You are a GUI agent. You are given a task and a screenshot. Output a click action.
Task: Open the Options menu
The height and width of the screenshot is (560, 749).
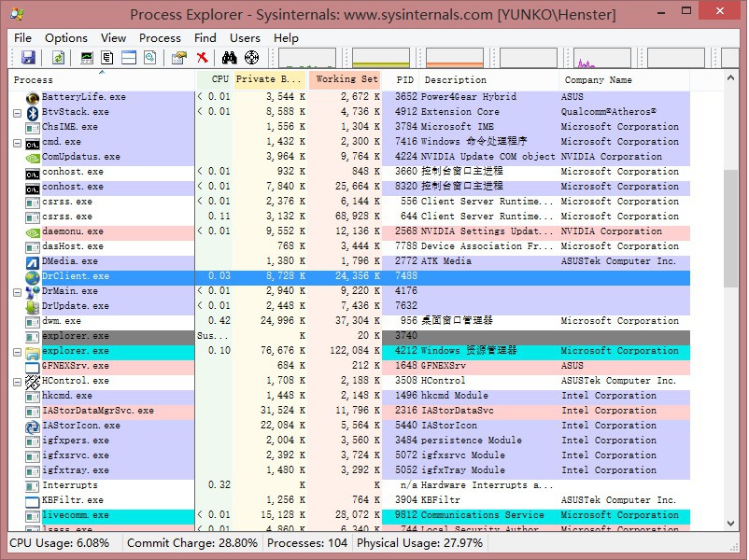click(x=65, y=38)
